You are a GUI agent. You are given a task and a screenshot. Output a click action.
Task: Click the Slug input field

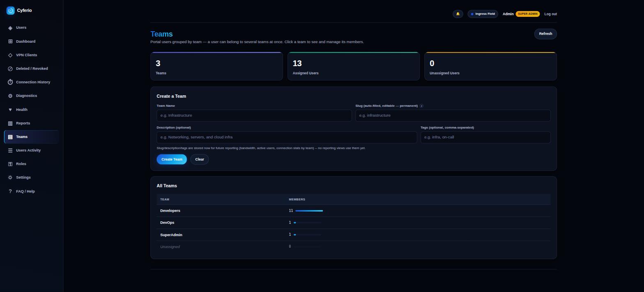coord(453,115)
